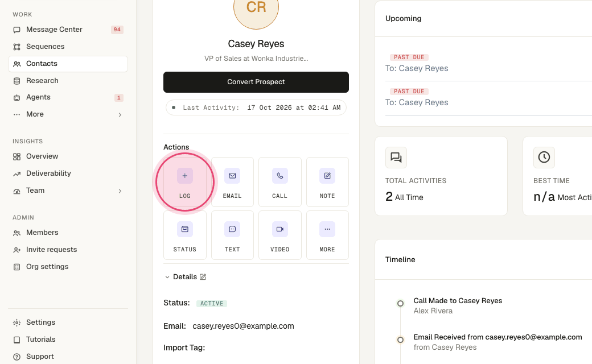Click the ACTIVE status badge
This screenshot has width=592, height=364.
[x=211, y=303]
